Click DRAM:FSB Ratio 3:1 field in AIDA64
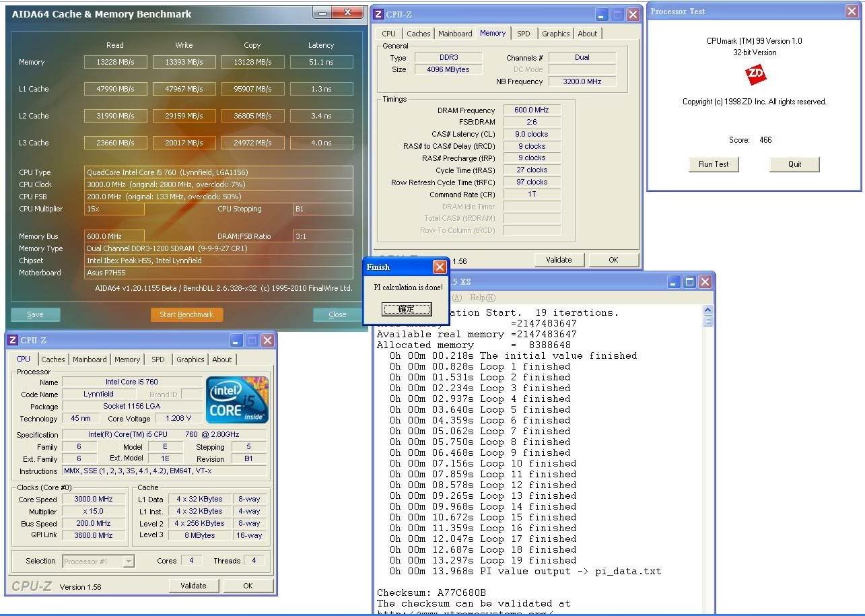This screenshot has width=865, height=616. tap(322, 236)
